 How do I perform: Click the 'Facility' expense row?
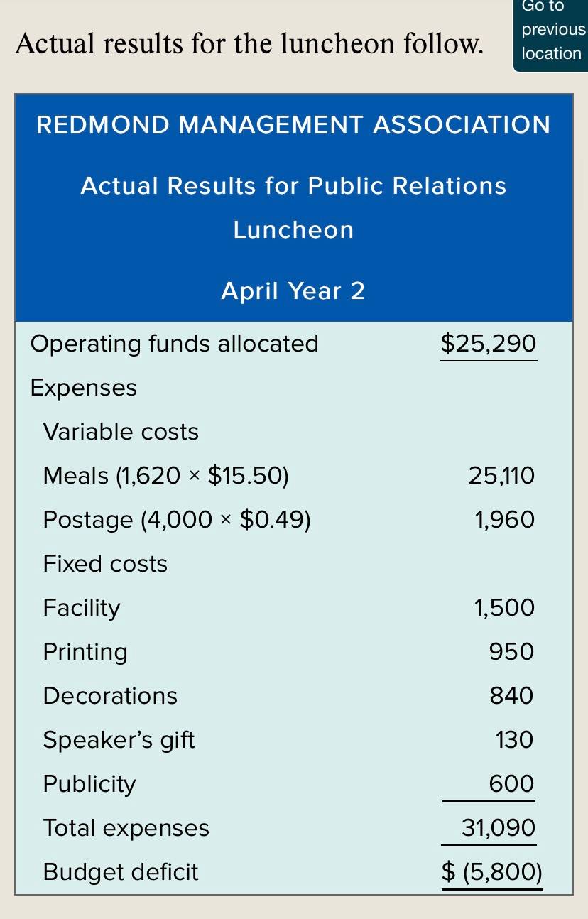tap(294, 608)
